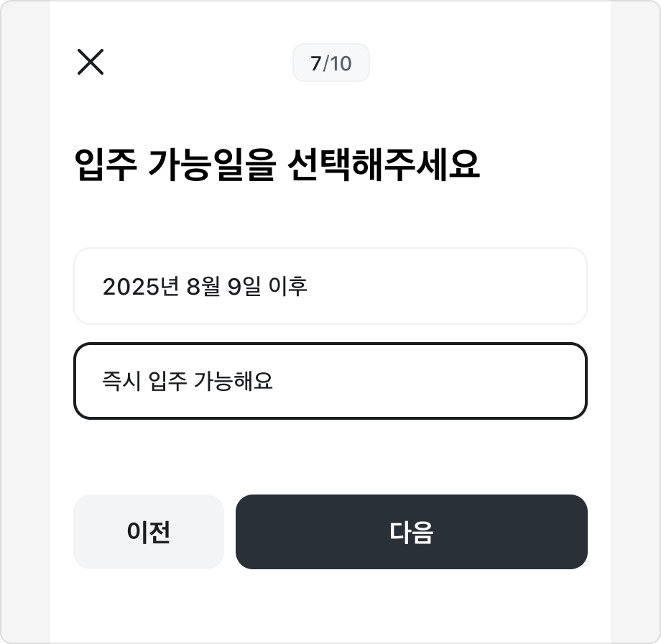
Task: Proceed to step 8 with the dark button
Action: point(411,531)
